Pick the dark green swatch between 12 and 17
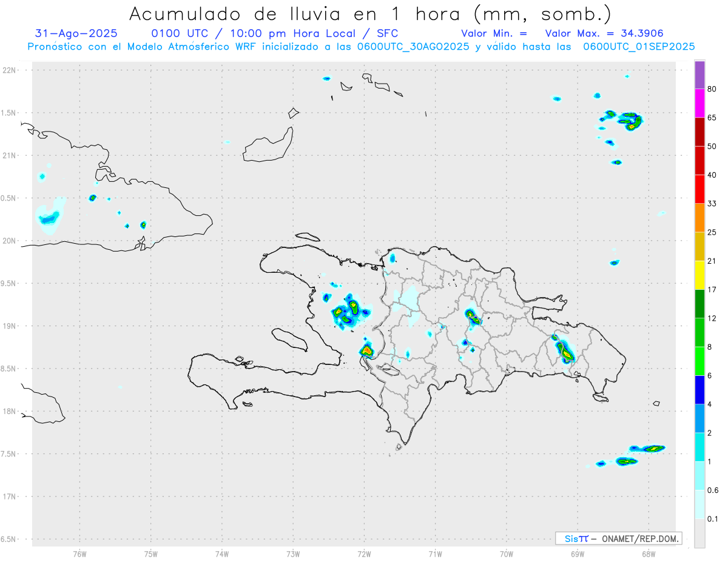 point(699,304)
